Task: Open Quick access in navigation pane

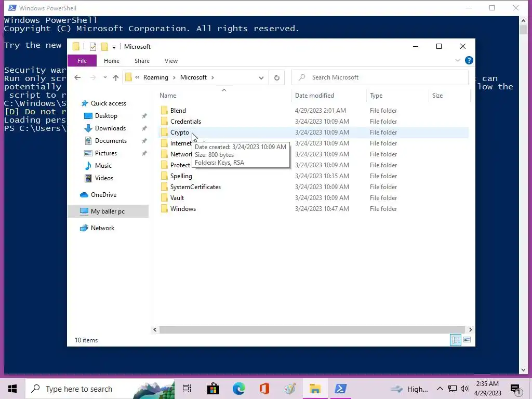Action: 109,103
